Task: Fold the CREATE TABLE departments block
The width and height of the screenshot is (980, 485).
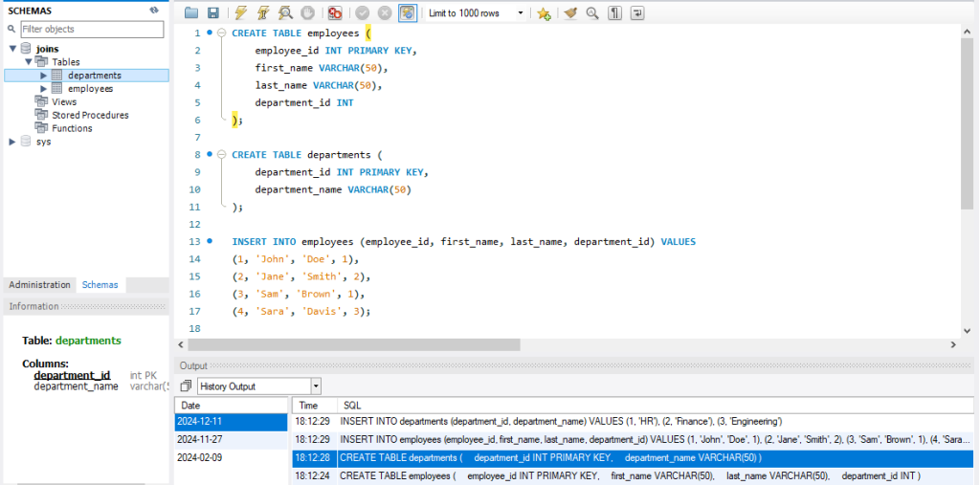Action: click(221, 154)
